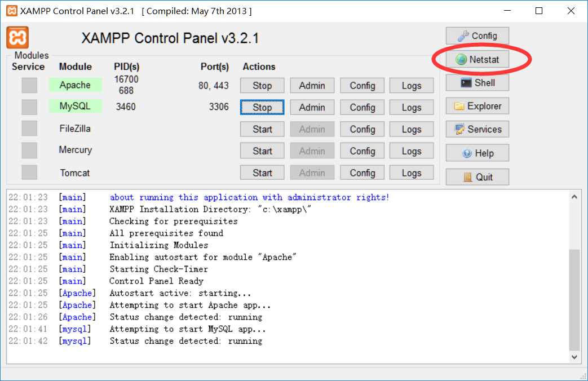Open Services via the services icon
This screenshot has height=381, width=588.
click(x=477, y=130)
